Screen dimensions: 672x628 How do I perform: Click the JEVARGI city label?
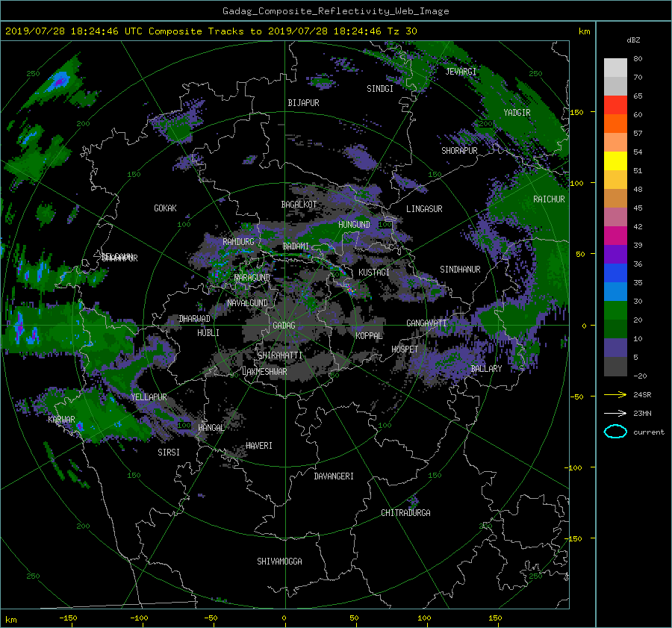coord(461,72)
